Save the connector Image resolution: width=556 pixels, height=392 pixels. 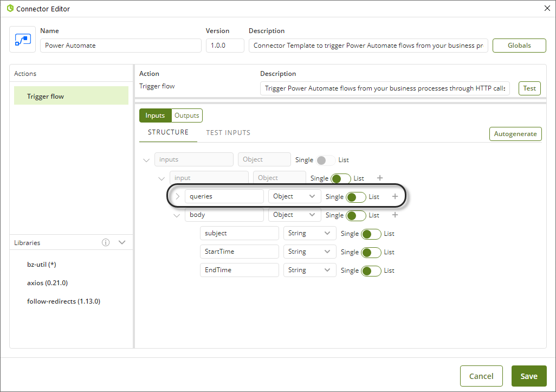529,376
